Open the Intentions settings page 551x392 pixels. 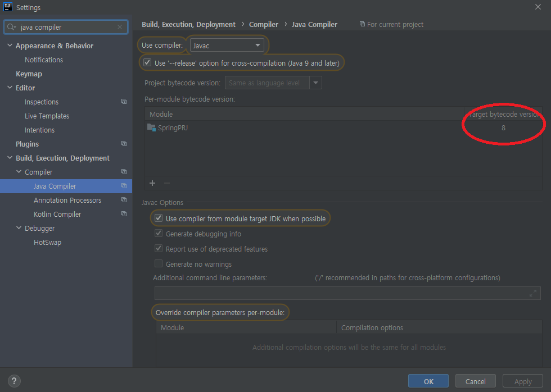point(40,130)
